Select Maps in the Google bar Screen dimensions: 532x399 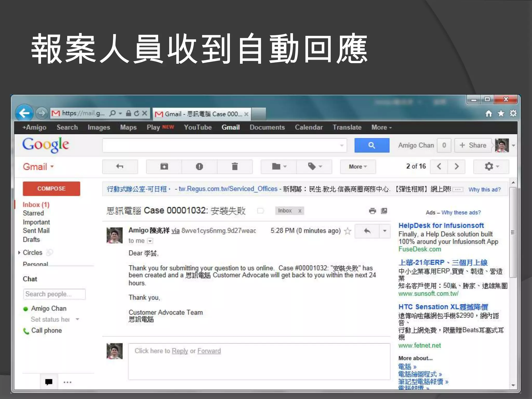[x=128, y=128]
